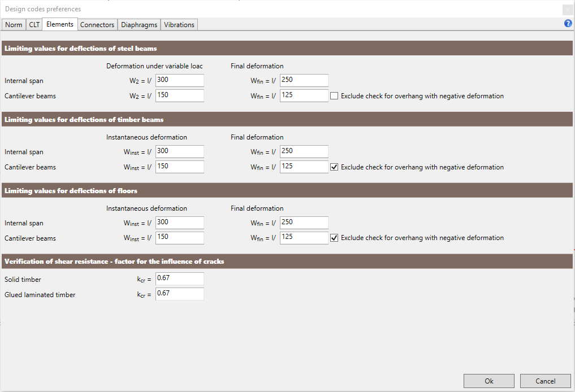
Task: Click floors cantilever Wfin field
Action: pyautogui.click(x=304, y=237)
